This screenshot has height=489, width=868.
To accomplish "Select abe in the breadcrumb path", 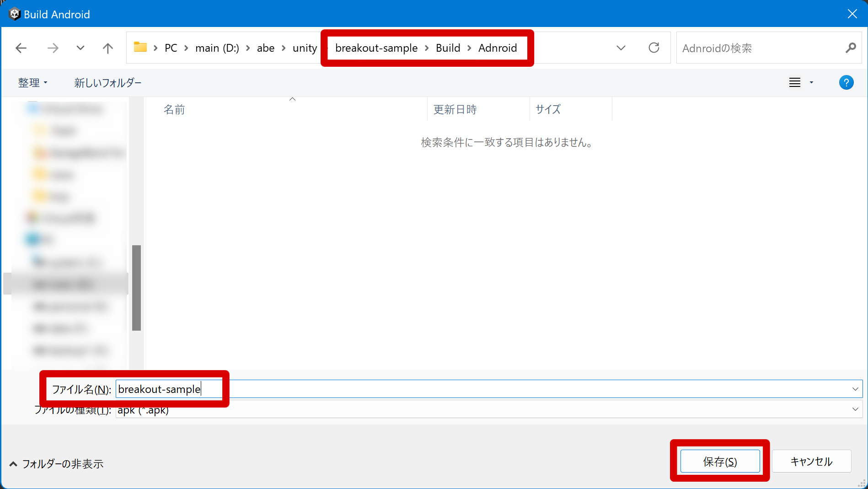I will pyautogui.click(x=266, y=48).
